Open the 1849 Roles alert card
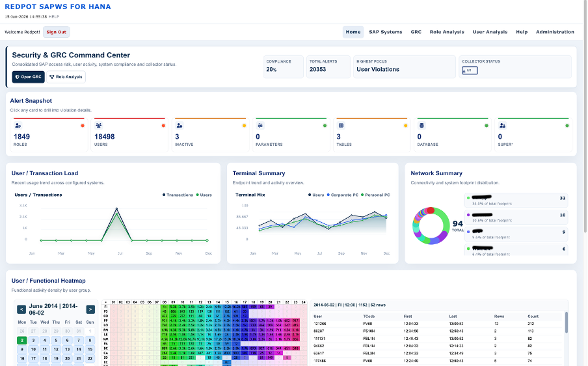Image resolution: width=588 pixels, height=366 pixels. (x=49, y=134)
